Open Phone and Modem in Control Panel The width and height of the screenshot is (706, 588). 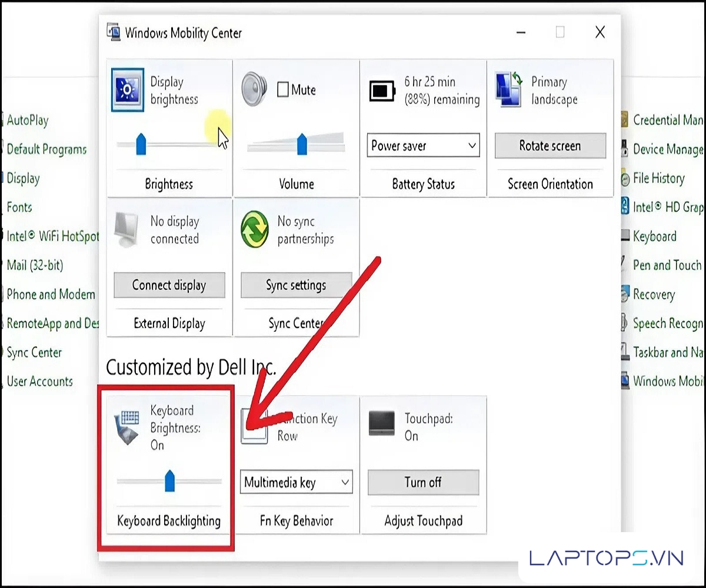pos(51,294)
